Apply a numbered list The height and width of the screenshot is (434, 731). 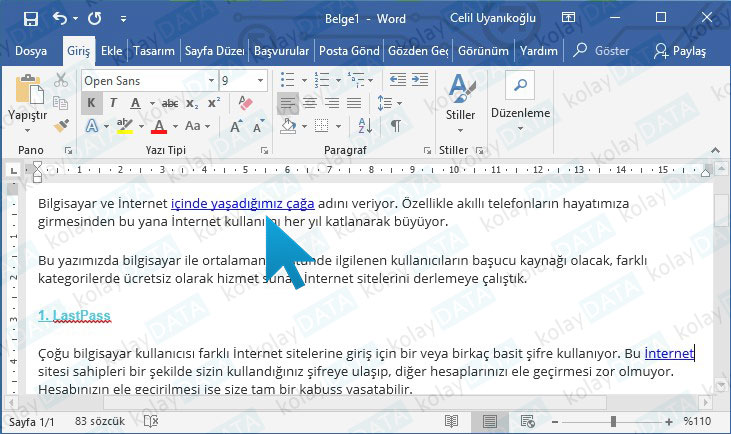[x=321, y=80]
